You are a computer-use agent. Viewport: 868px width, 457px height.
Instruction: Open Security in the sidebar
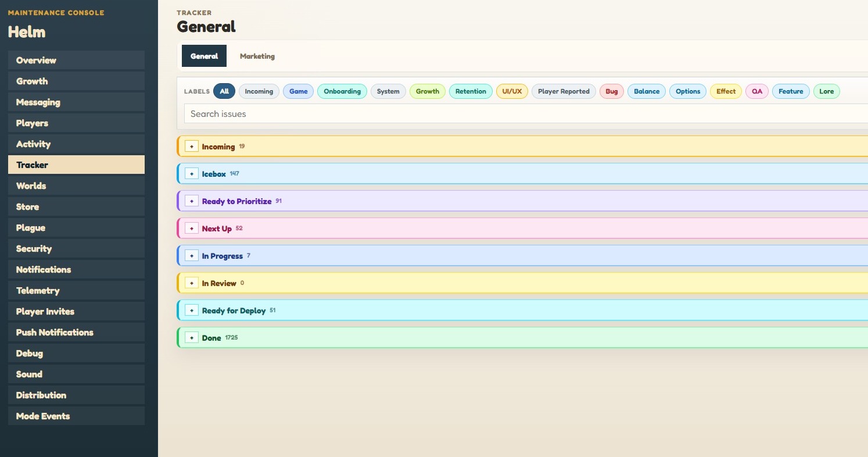click(x=76, y=248)
